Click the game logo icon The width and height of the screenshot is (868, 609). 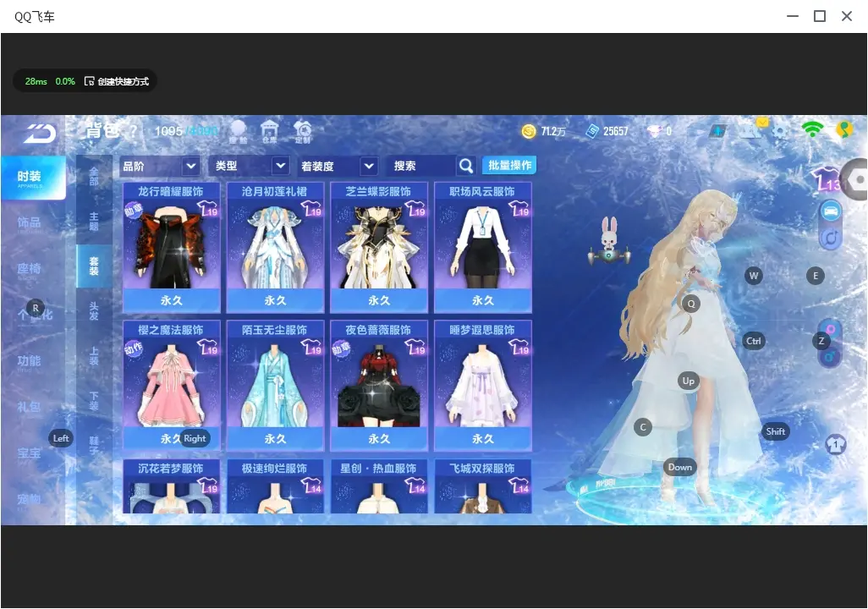(40, 134)
